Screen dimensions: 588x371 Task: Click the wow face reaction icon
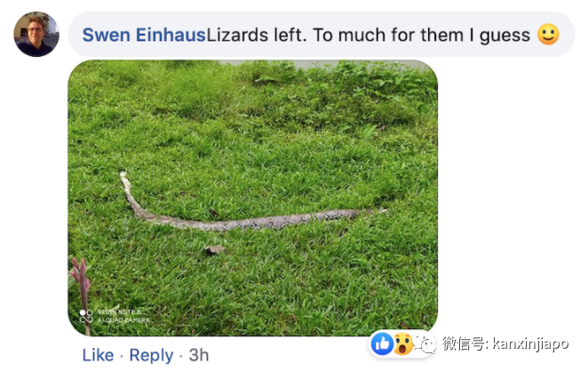[x=402, y=343]
